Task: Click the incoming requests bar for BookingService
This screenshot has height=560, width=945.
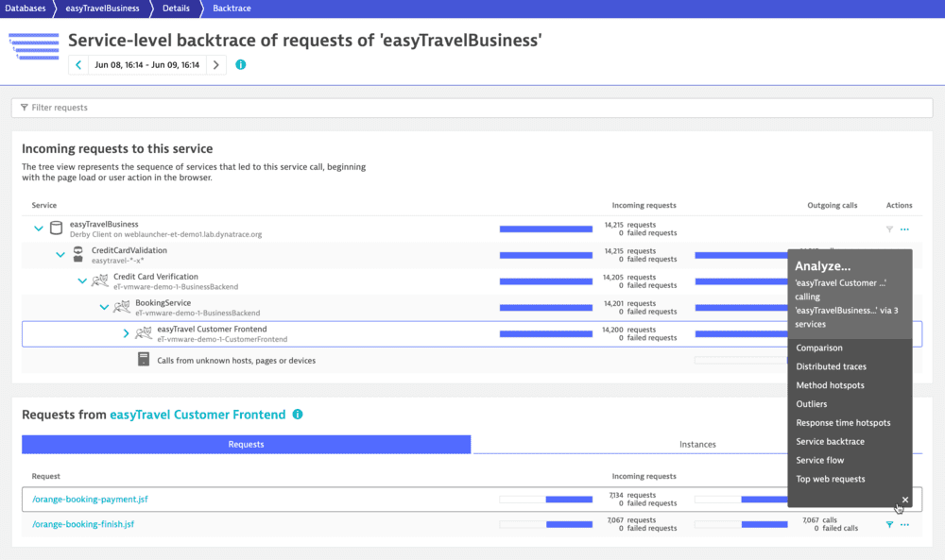Action: 546,306
